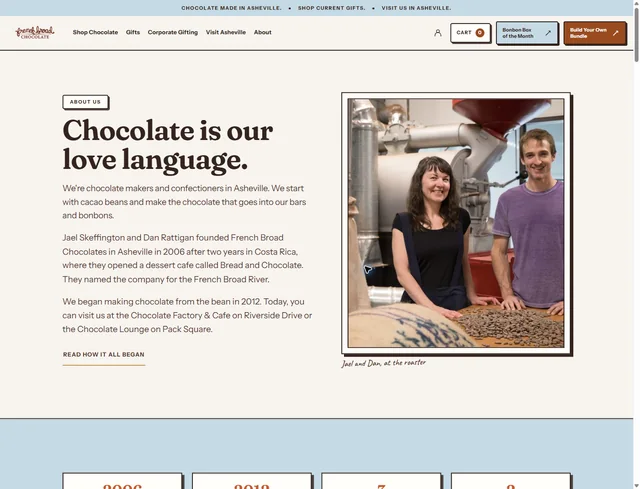Click the cart item count badge
640x489 pixels.
coord(480,33)
